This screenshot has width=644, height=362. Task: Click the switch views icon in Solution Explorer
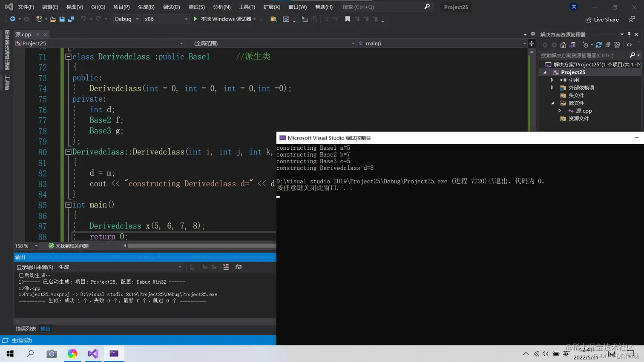coord(572,45)
